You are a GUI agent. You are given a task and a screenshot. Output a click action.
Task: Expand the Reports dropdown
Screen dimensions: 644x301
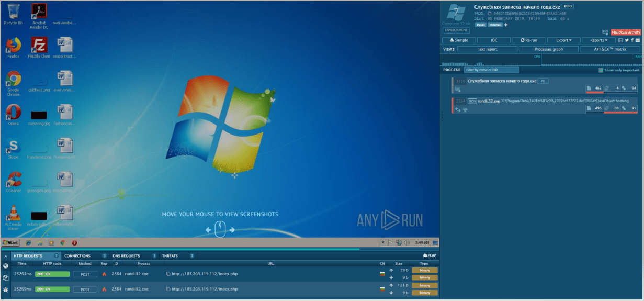pyautogui.click(x=598, y=40)
